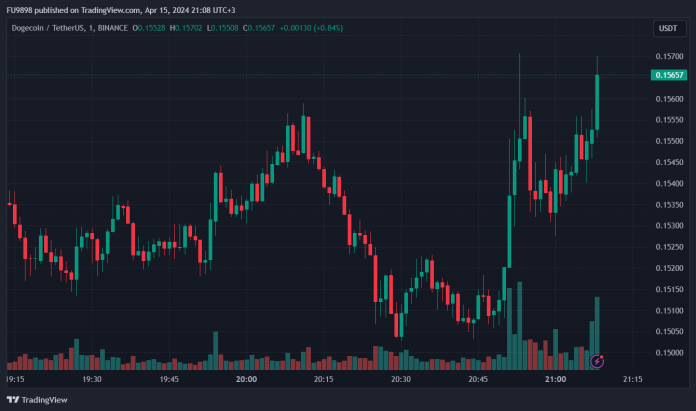This screenshot has height=411, width=696.
Task: Click the 21:15 time axis label
Action: (632, 380)
